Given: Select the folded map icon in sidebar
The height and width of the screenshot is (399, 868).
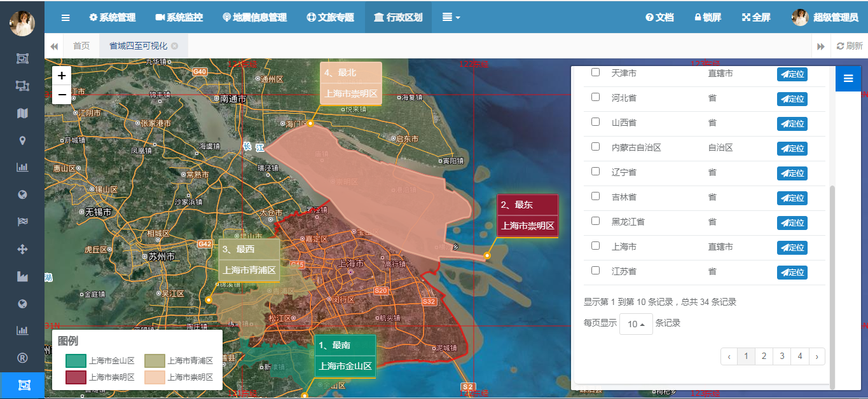Looking at the screenshot, I should (22, 113).
